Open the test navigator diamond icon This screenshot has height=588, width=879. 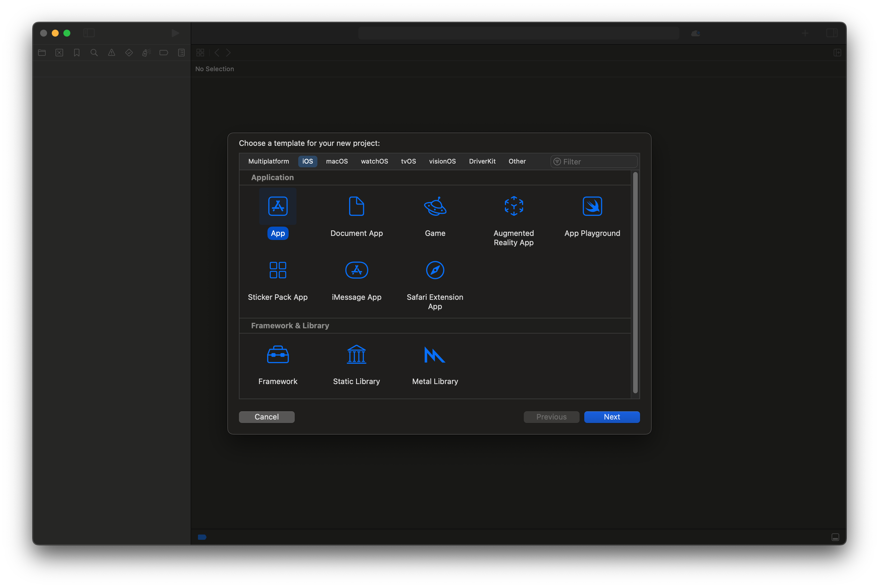[x=129, y=53]
